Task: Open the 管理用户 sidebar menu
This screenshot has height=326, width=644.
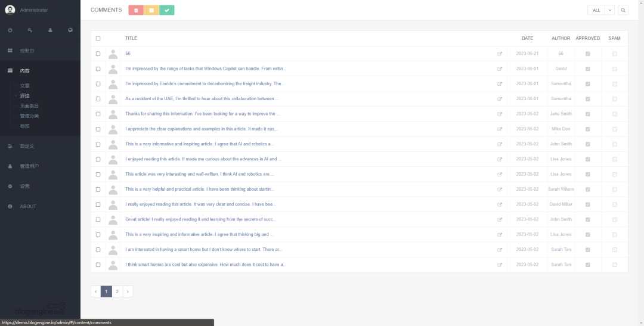Action: [x=41, y=166]
